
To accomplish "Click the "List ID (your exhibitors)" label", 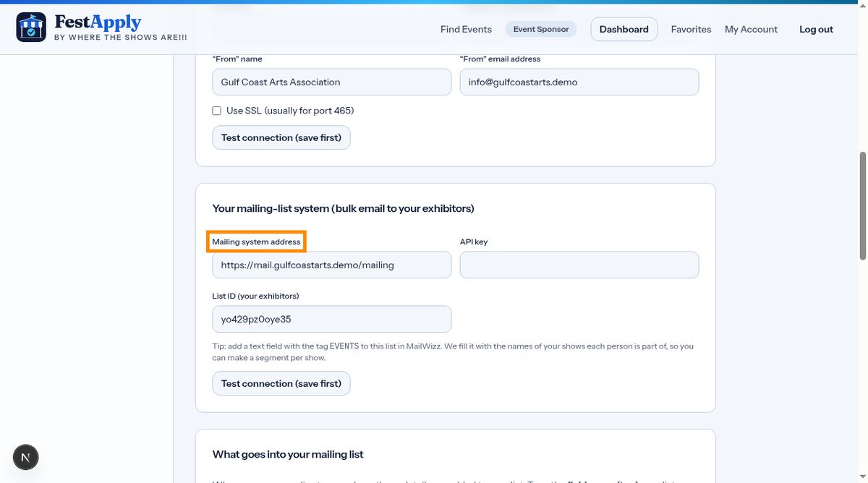I will (x=255, y=296).
